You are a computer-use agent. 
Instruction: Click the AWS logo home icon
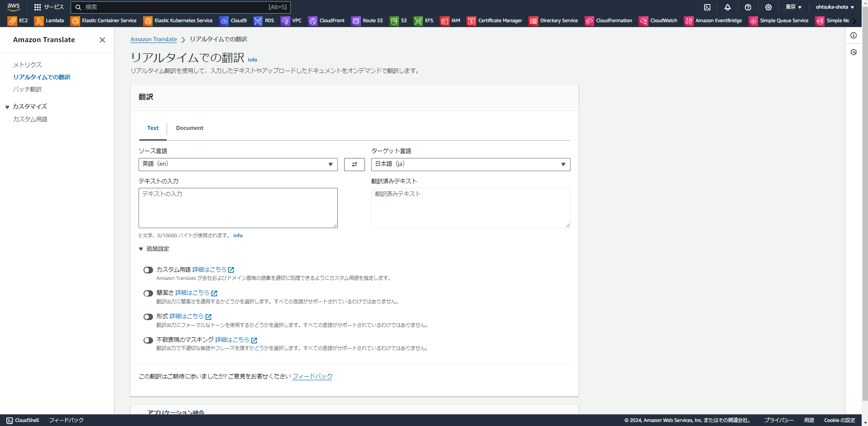13,7
